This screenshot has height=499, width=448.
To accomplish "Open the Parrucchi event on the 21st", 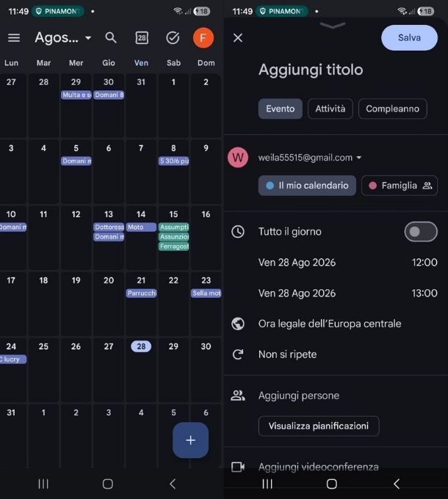I will (141, 293).
